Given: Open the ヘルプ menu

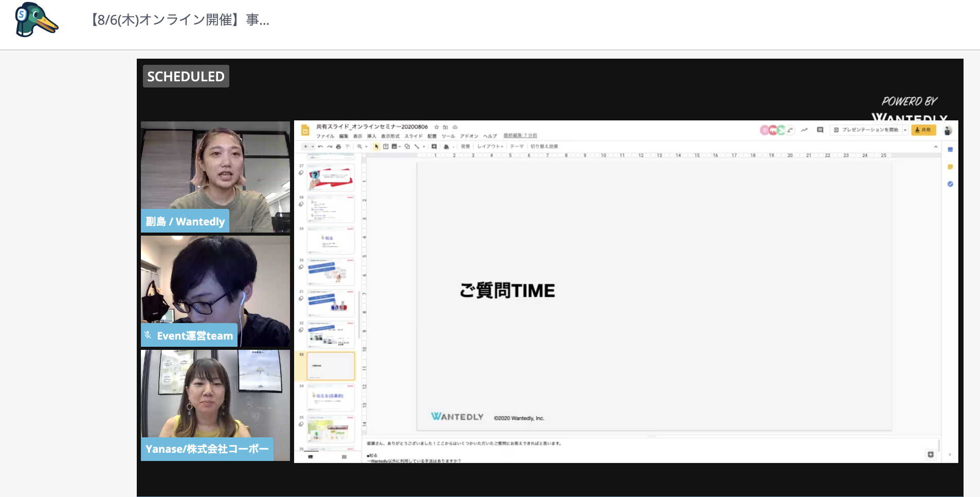Looking at the screenshot, I should [490, 136].
